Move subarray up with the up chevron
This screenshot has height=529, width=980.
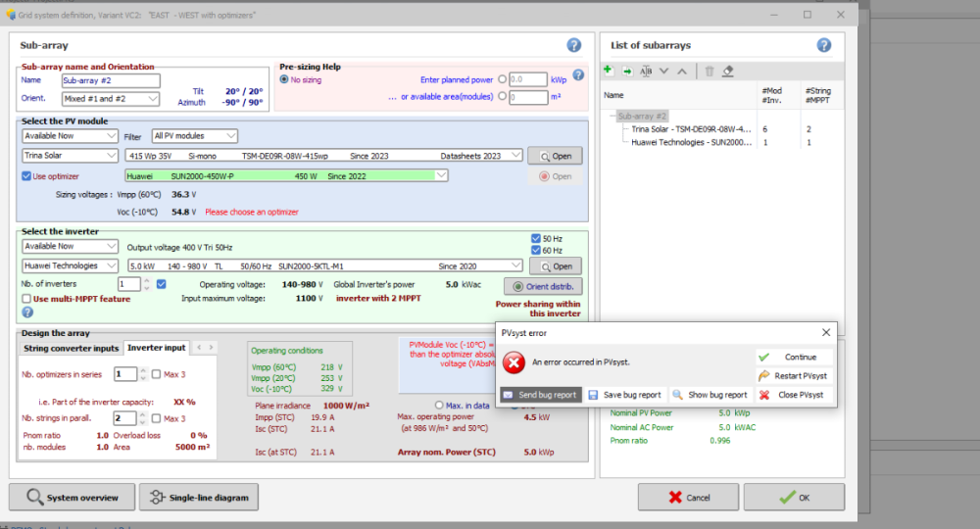click(x=682, y=71)
